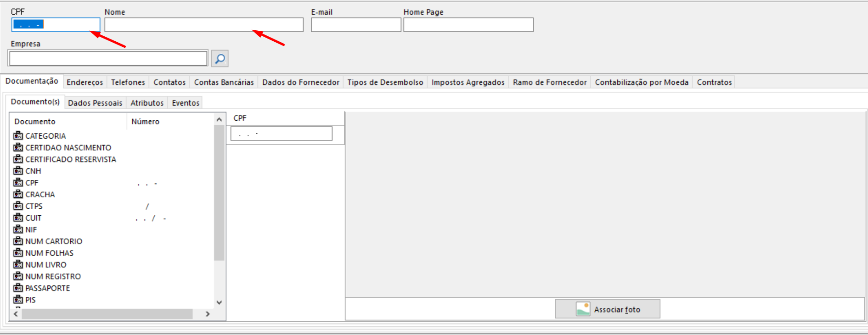
Task: Click the PASSAPORTE document icon
Action: [x=18, y=288]
